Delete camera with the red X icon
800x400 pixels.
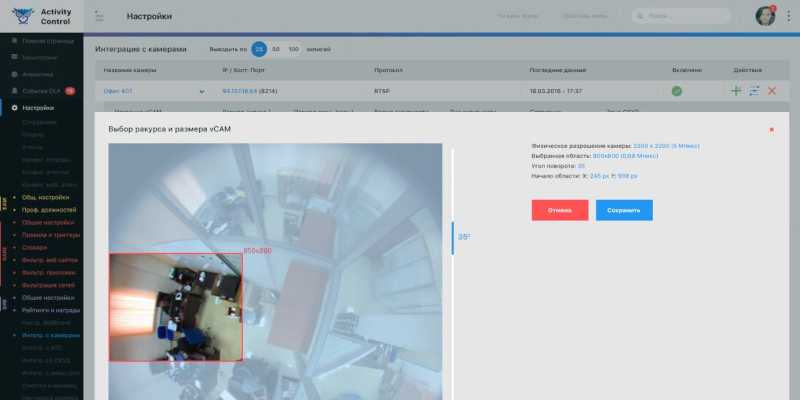tap(772, 91)
